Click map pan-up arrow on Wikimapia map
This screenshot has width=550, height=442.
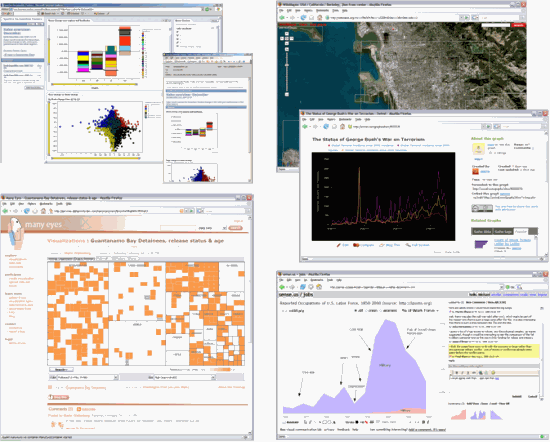[x=287, y=34]
